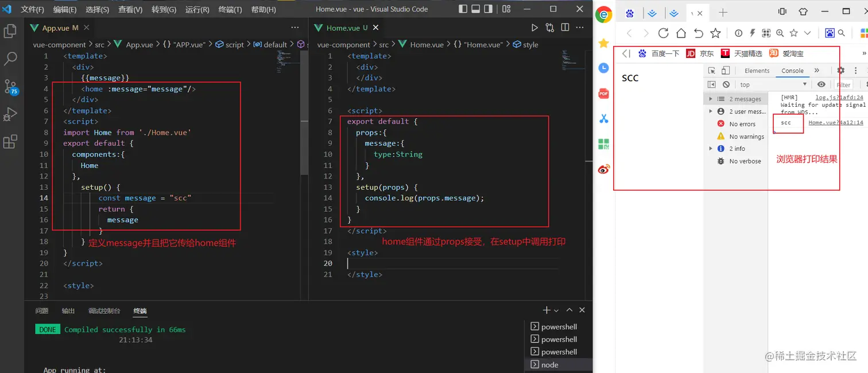Customize layout from the VS Code title bar
This screenshot has width=868, height=373.
(x=506, y=9)
